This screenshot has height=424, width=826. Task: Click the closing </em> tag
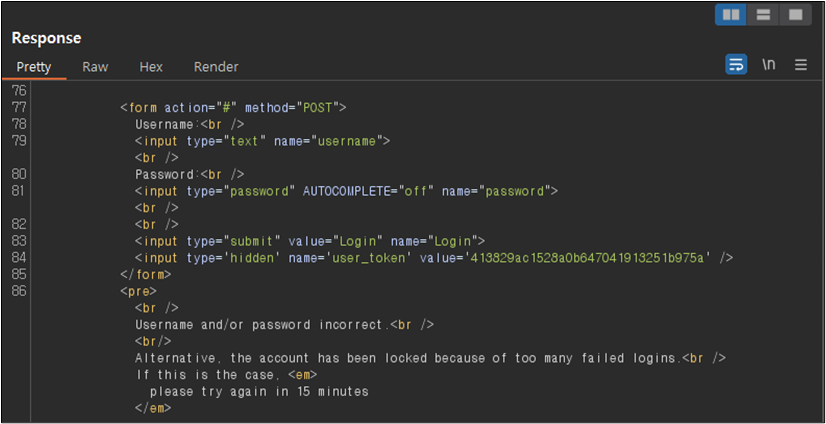coord(153,408)
